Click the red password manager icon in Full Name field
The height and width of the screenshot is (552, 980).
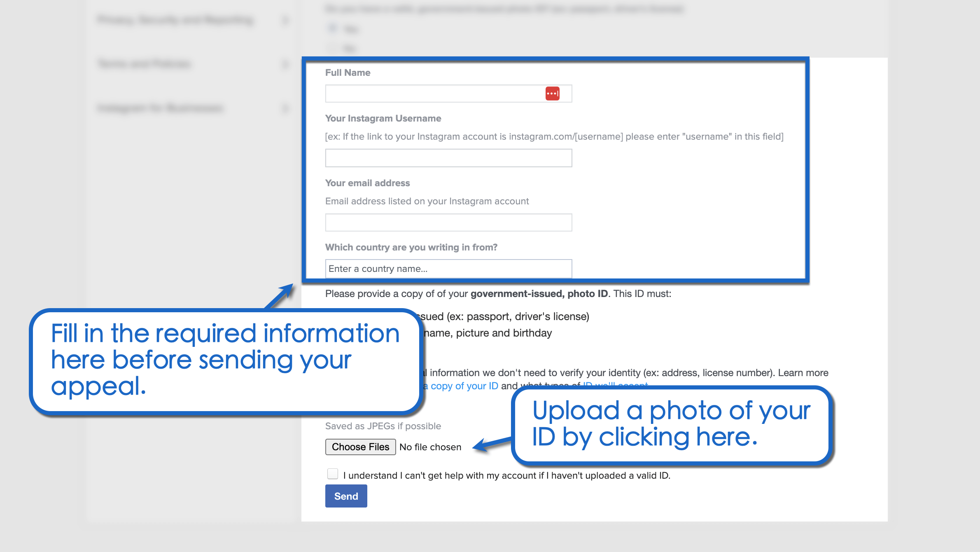point(552,94)
